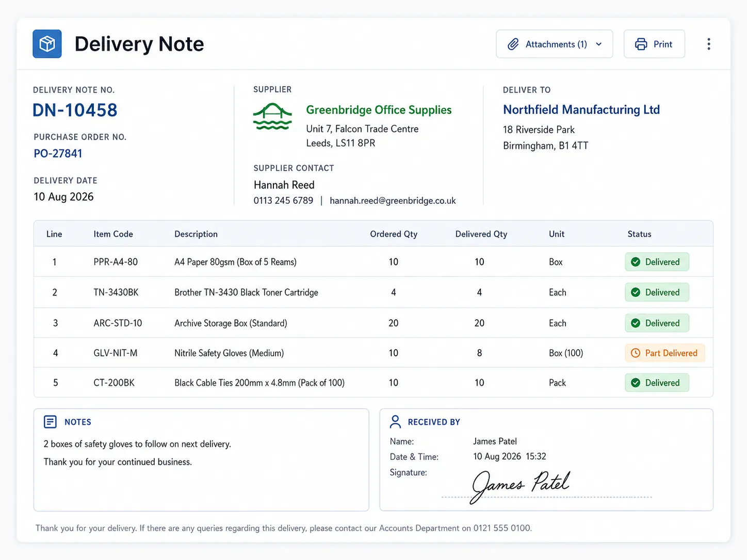This screenshot has height=560, width=747.
Task: Click Nitrile Safety Gloves (Medium) description
Action: coord(229,353)
